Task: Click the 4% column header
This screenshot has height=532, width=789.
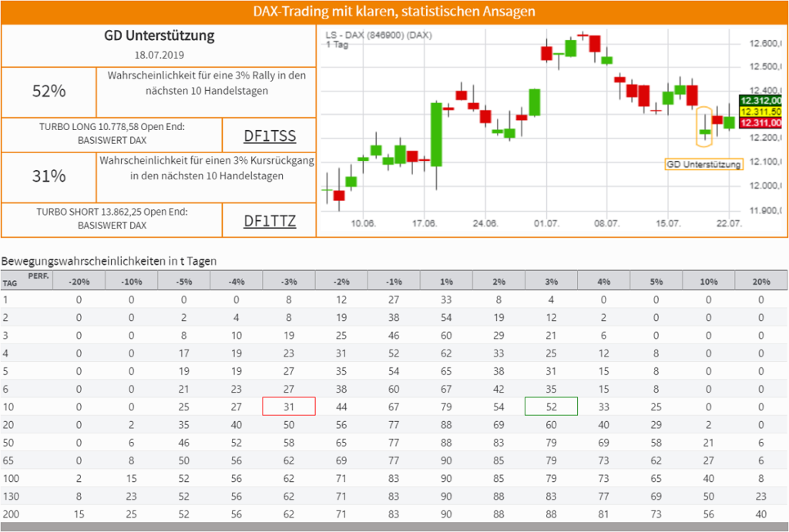Action: 604,282
